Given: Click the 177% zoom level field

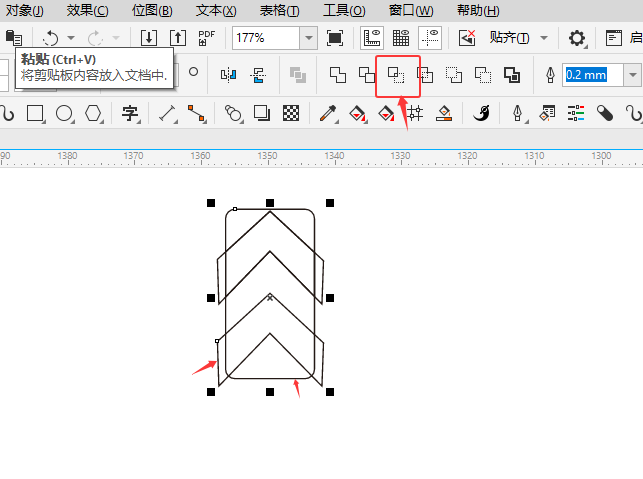Looking at the screenshot, I should (x=266, y=38).
